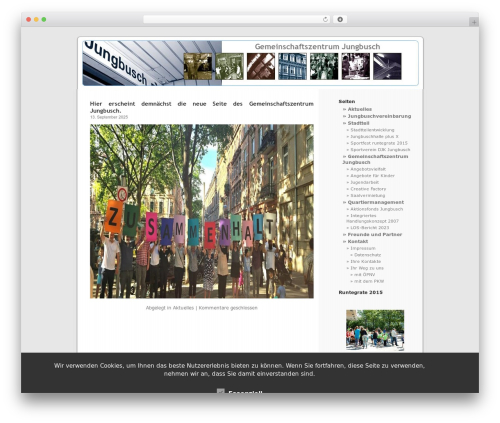Image resolution: width=500 pixels, height=423 pixels.
Task: Click the cookie notice message text
Action: pyautogui.click(x=239, y=370)
